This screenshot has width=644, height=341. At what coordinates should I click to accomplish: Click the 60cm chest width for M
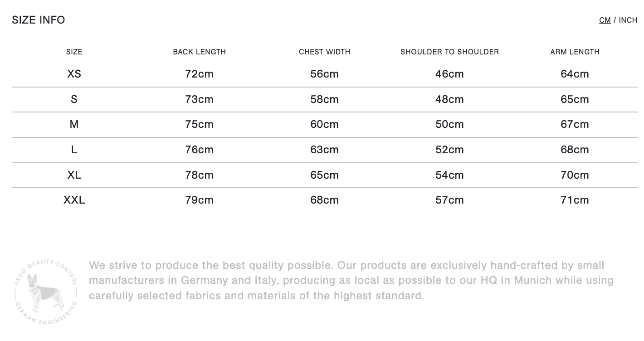[x=325, y=124]
